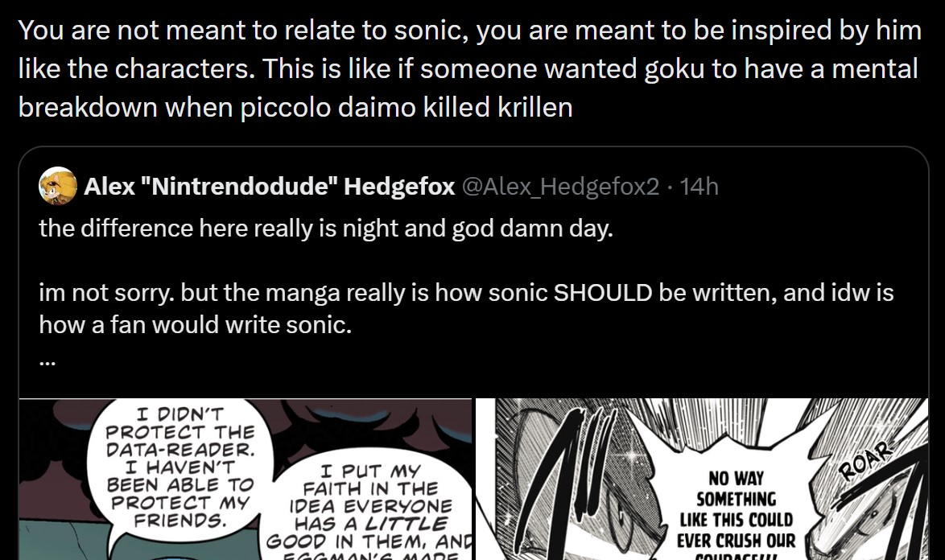Open the Alex "Nintrendodude" Hedgefox display name
The width and height of the screenshot is (945, 560).
tap(270, 187)
